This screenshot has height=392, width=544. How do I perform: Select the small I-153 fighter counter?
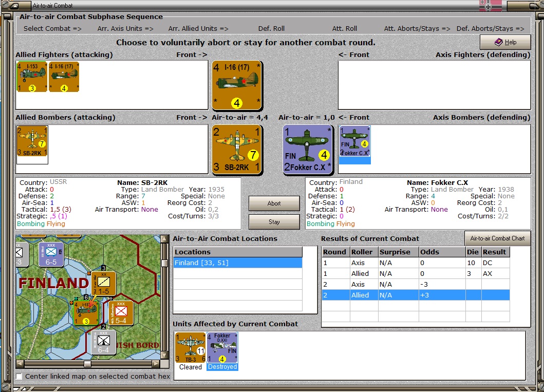[x=32, y=77]
